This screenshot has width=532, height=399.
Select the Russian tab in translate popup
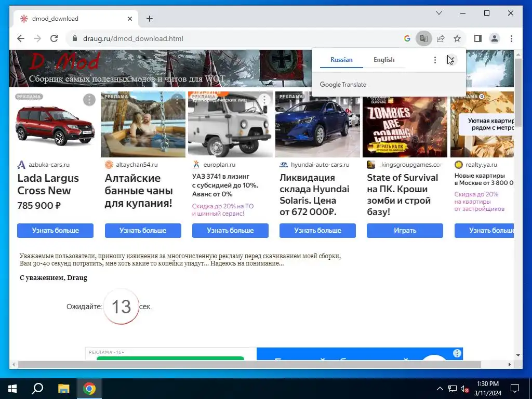[x=341, y=60]
